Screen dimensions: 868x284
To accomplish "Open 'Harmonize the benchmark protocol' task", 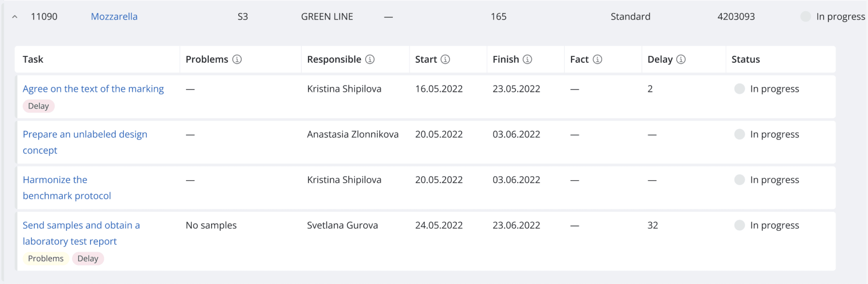I will click(x=67, y=188).
